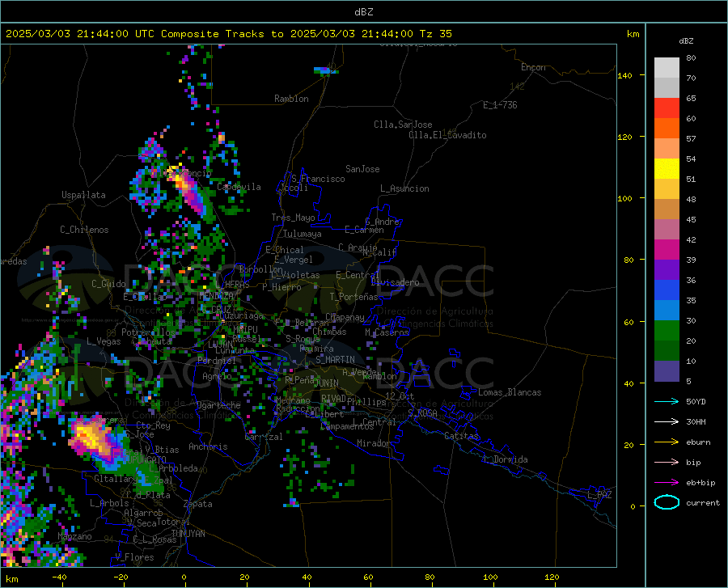Select the red 60-65 dBZ legend swatch
The image size is (728, 588).
point(667,108)
